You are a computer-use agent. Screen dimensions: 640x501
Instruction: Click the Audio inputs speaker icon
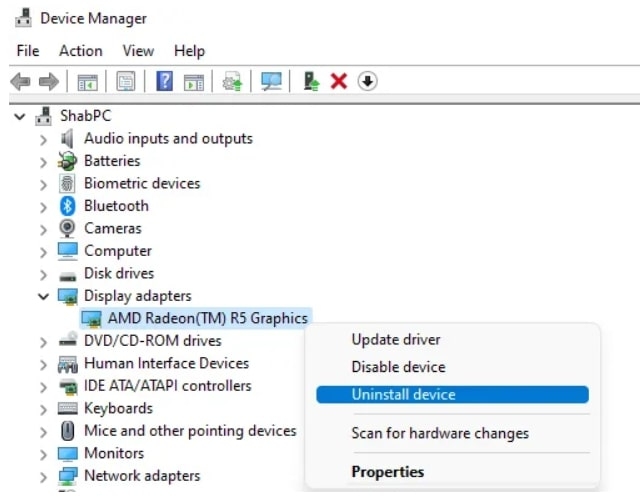pos(67,139)
